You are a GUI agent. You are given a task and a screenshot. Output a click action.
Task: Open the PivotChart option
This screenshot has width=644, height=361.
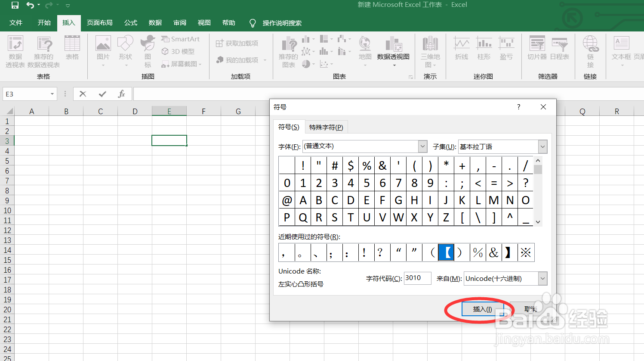(x=393, y=51)
